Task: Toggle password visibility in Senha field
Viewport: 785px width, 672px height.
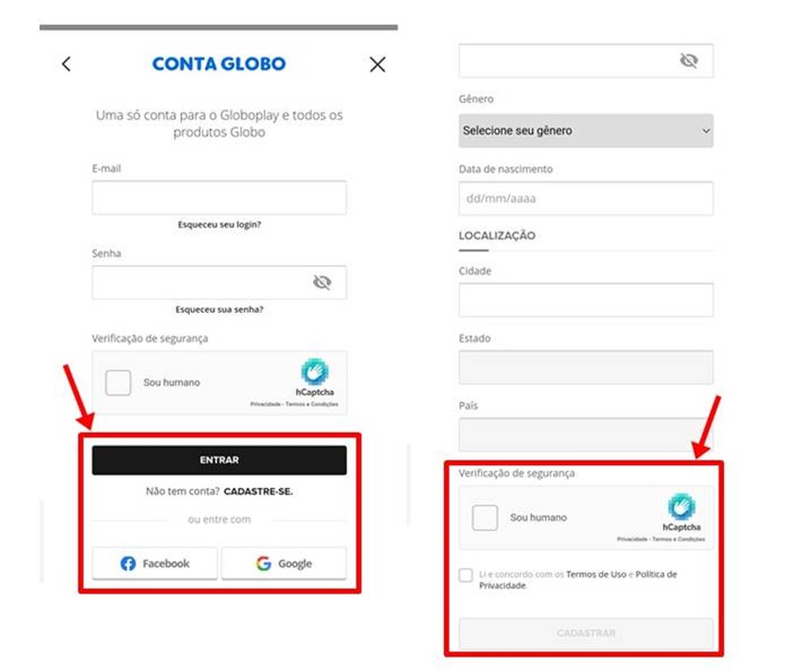Action: click(x=322, y=283)
